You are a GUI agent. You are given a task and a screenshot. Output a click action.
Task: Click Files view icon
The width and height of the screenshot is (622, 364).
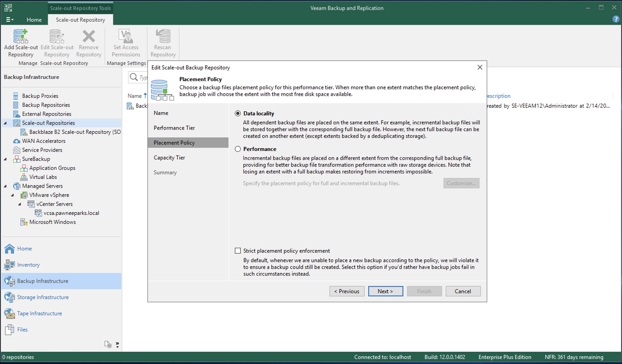(x=9, y=330)
